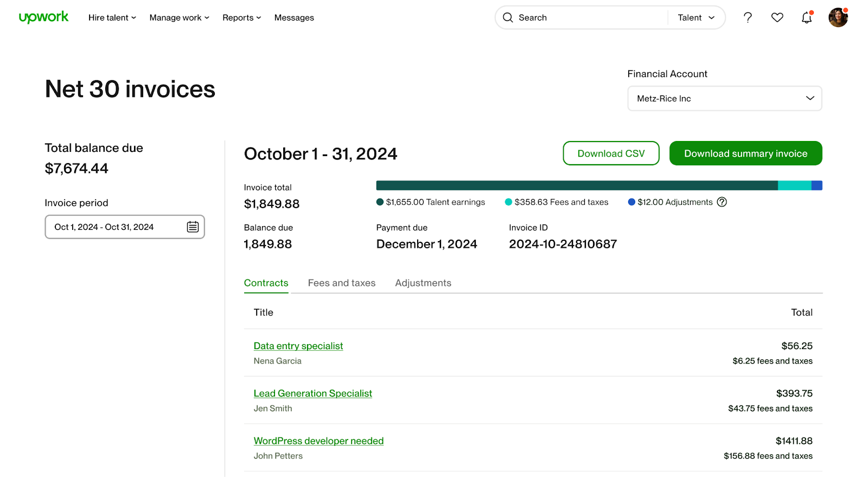868x477 pixels.
Task: Click the search magnifier icon
Action: (x=508, y=17)
